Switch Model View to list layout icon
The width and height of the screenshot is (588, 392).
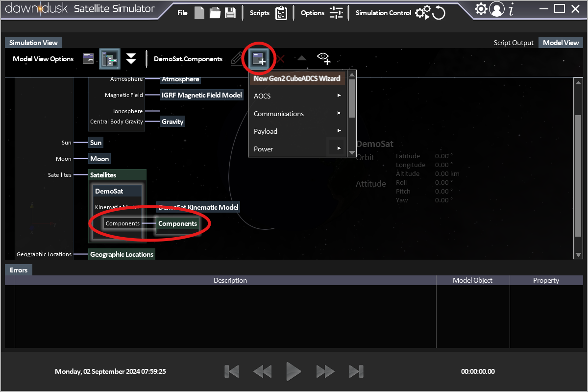click(x=88, y=59)
